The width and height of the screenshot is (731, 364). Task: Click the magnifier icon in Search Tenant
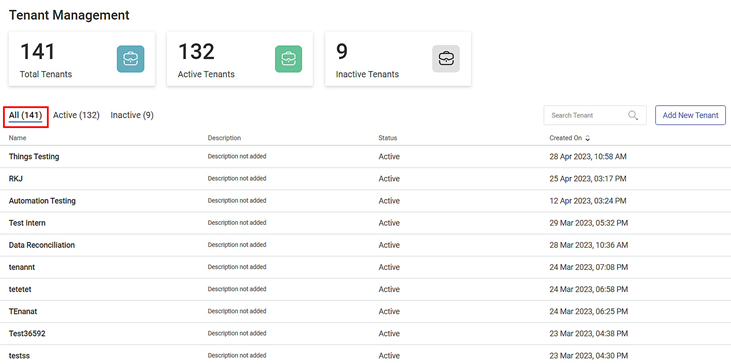tap(633, 115)
